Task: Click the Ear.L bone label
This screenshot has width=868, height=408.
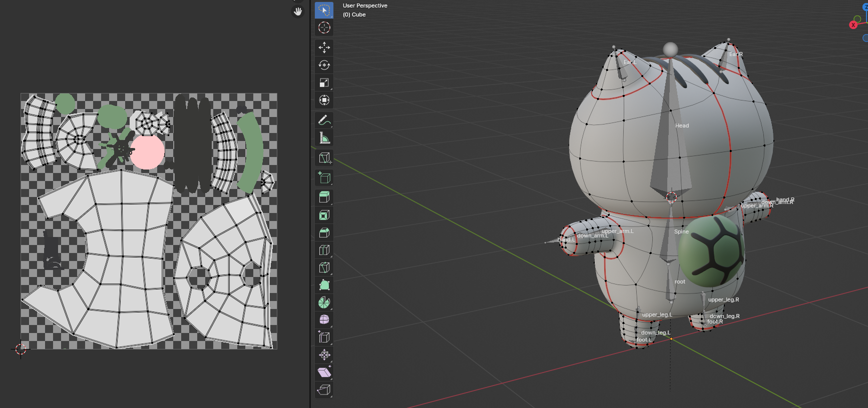Action: pyautogui.click(x=630, y=62)
